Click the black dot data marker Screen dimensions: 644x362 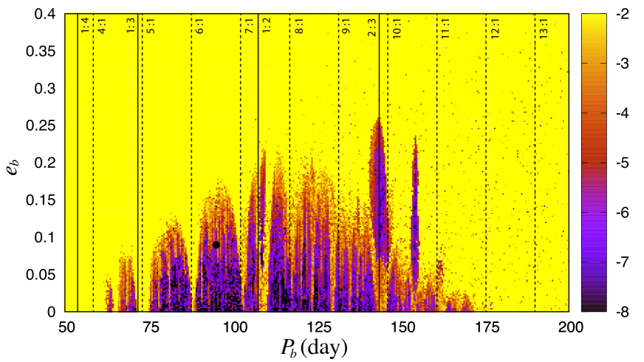point(216,245)
